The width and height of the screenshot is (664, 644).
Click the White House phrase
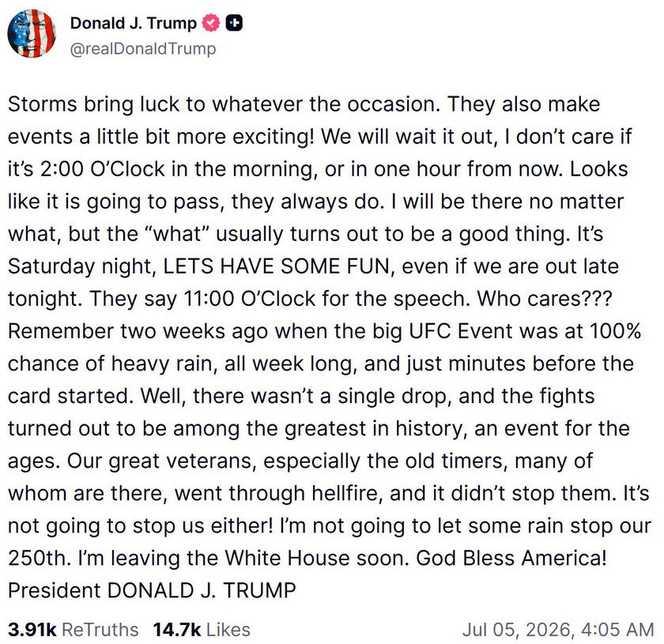pos(288,558)
